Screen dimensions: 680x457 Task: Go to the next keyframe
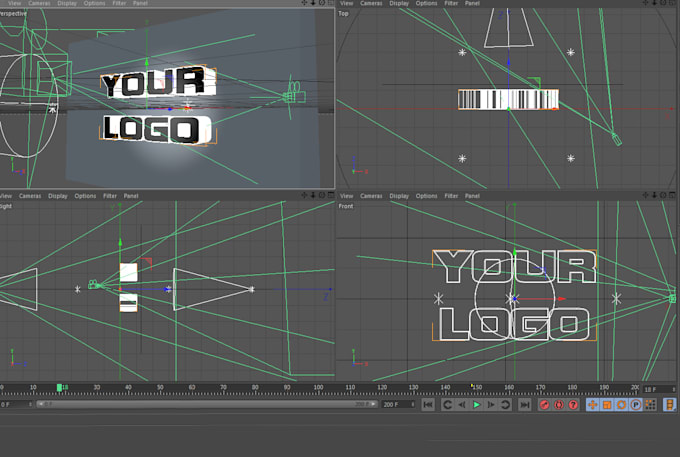[505, 405]
